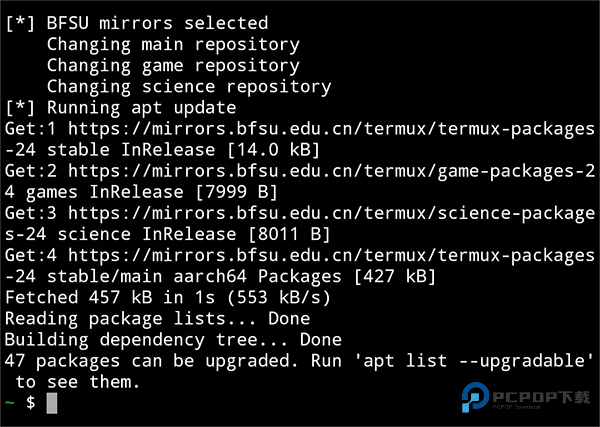Click the PCPOP watermark logo icon
The width and height of the screenshot is (600, 427).
473,398
